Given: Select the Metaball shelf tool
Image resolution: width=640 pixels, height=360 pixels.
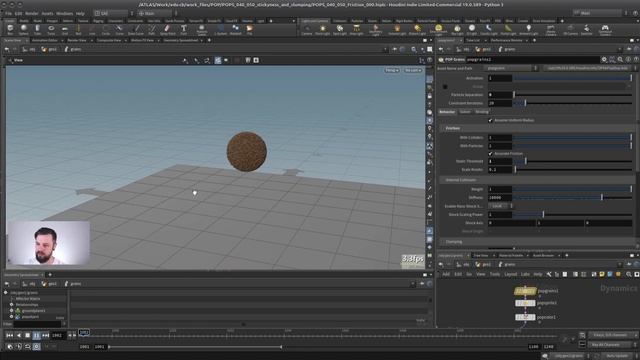Looking at the screenshot, I should pos(236,29).
